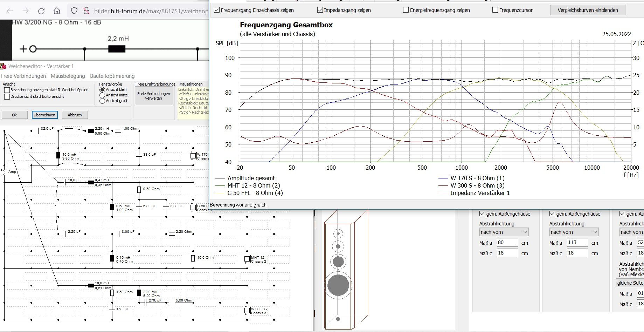
Task: Disable Frequenzgang Einzelchassis zeigen checkbox
Action: [x=217, y=10]
